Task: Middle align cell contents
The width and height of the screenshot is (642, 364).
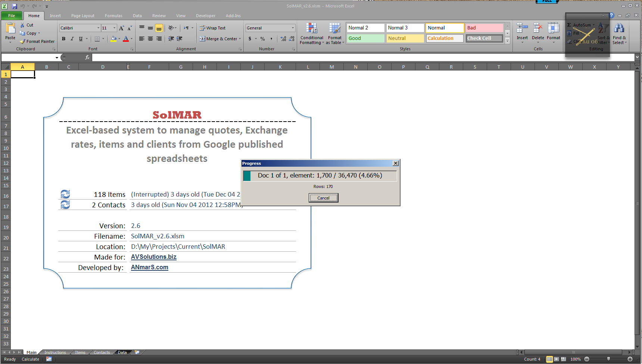Action: pyautogui.click(x=150, y=28)
